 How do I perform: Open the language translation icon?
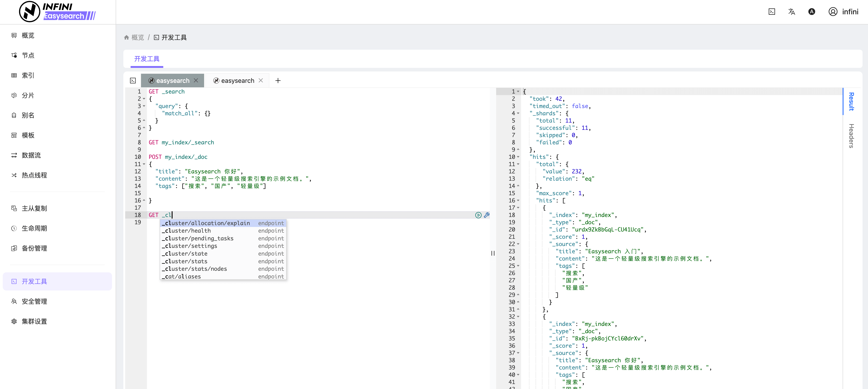point(792,12)
